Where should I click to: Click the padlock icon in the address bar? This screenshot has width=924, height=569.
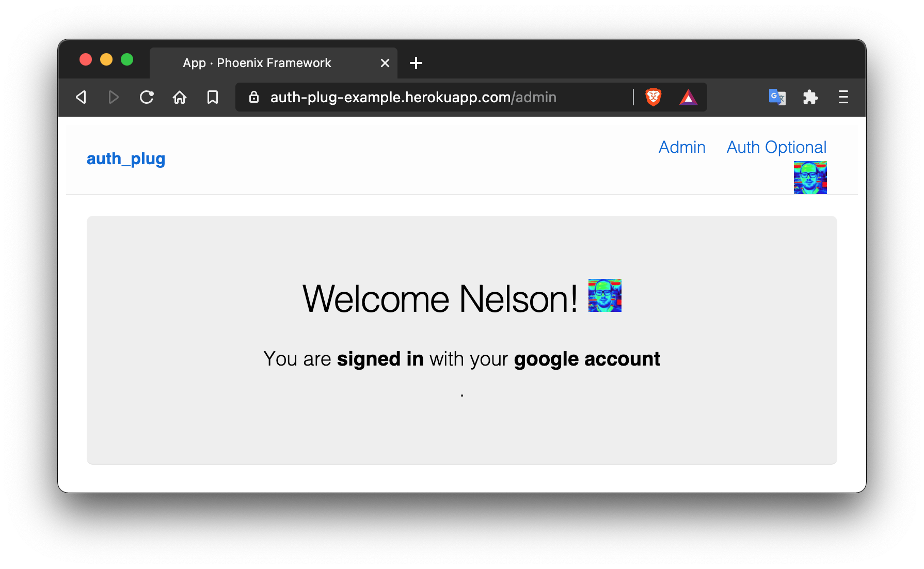pos(253,97)
